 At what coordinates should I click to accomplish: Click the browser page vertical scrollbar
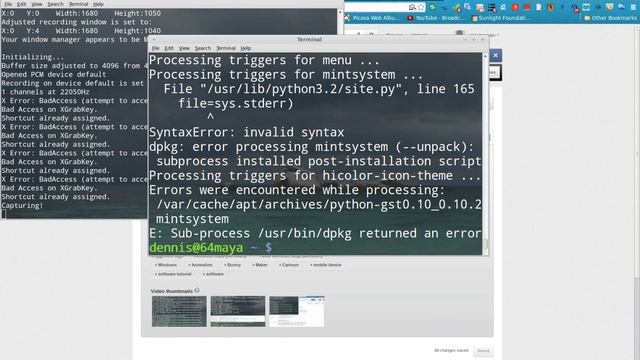(637, 192)
